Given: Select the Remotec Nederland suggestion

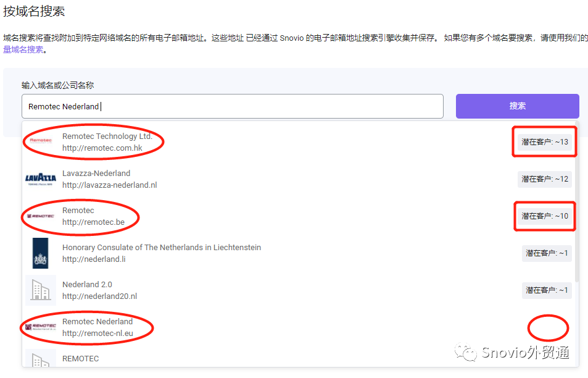Looking at the screenshot, I should tap(298, 327).
